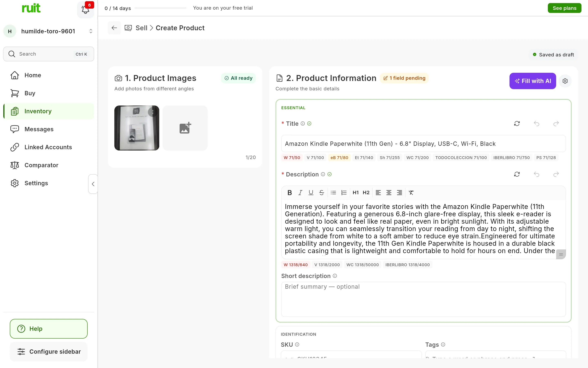Click the IBERLIBRO 71/750 tag
Image resolution: width=588 pixels, height=368 pixels.
coord(511,158)
